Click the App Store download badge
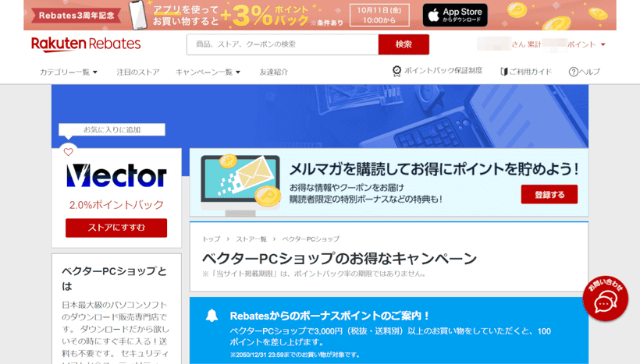Screen dimensions: 640x364 tap(455, 16)
